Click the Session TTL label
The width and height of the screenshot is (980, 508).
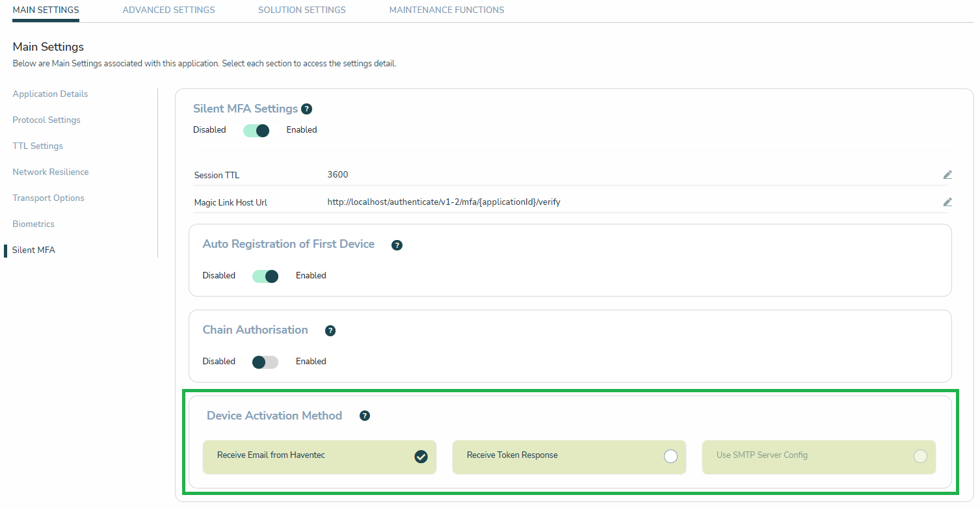(x=217, y=176)
